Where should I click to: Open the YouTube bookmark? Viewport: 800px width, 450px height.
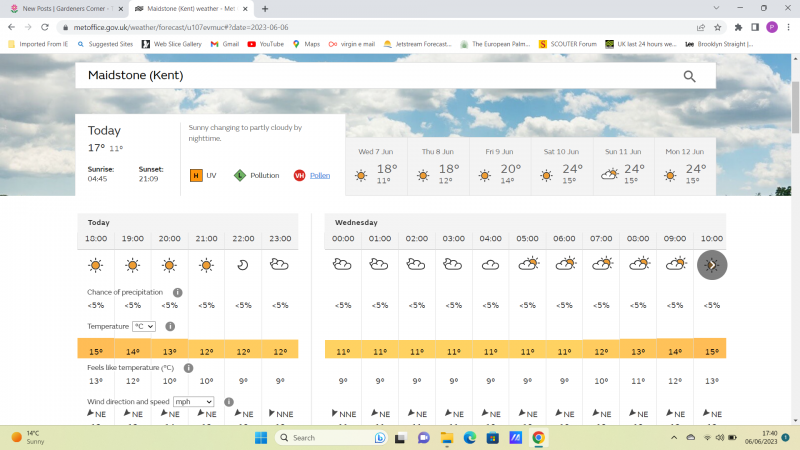pos(266,44)
